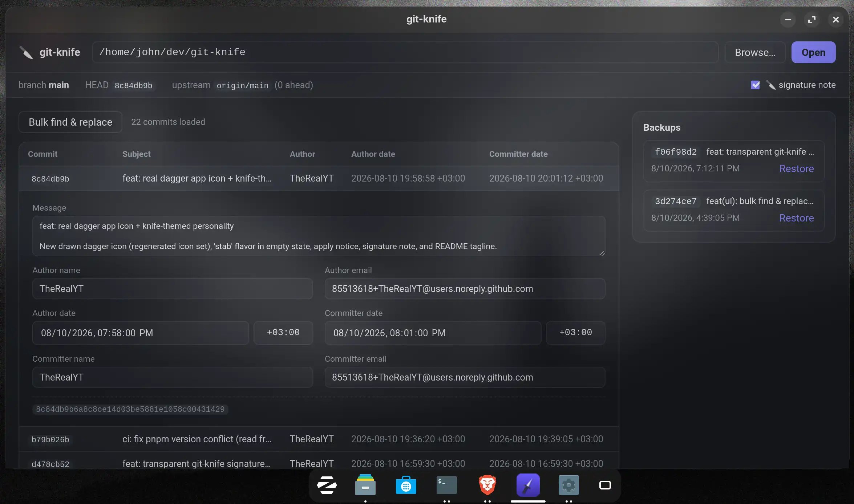Edit the Committer email field
The image size is (854, 504).
pos(465,377)
